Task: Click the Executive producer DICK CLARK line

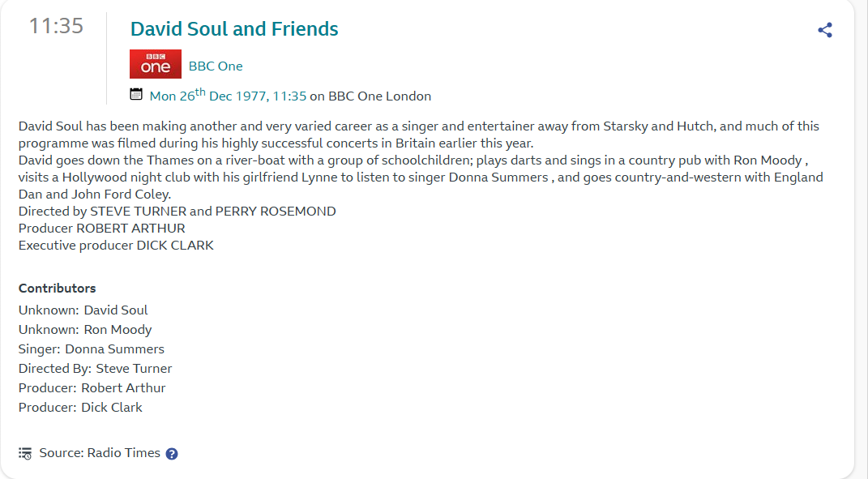Action: point(116,246)
